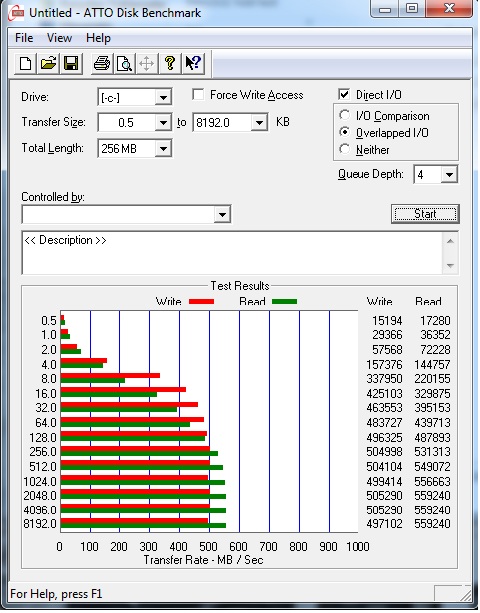Click the 128.0 transfer size row label
480x613 pixels.
point(43,437)
